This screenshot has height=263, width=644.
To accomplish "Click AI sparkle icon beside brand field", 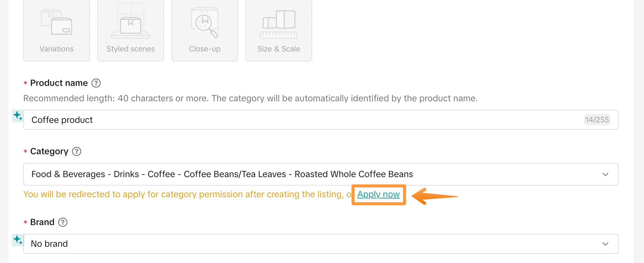I will click(x=18, y=240).
